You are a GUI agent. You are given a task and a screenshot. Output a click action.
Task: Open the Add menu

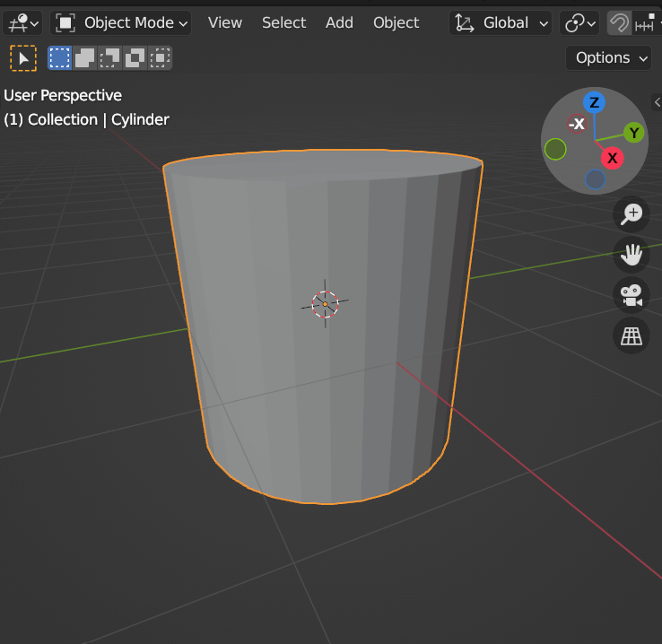(339, 22)
